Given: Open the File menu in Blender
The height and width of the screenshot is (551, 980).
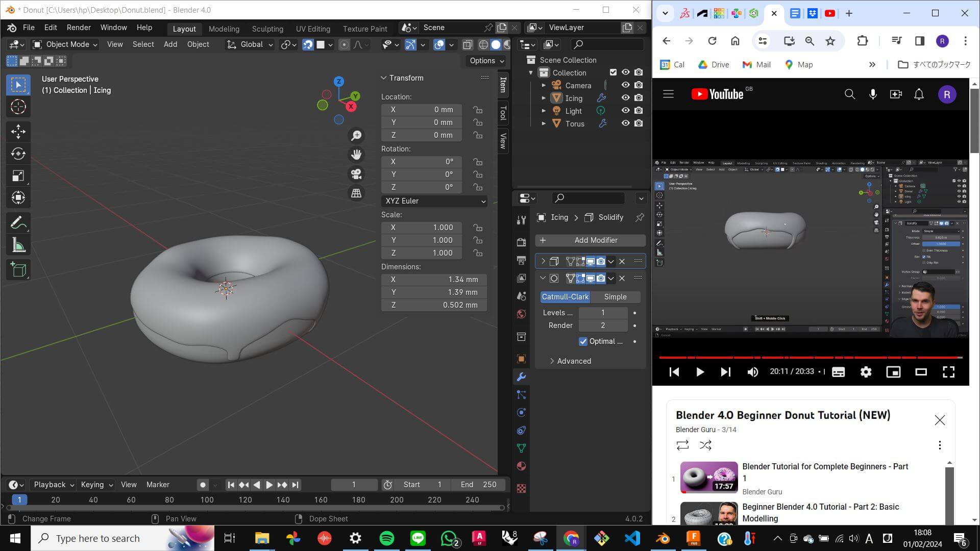Looking at the screenshot, I should click(29, 28).
